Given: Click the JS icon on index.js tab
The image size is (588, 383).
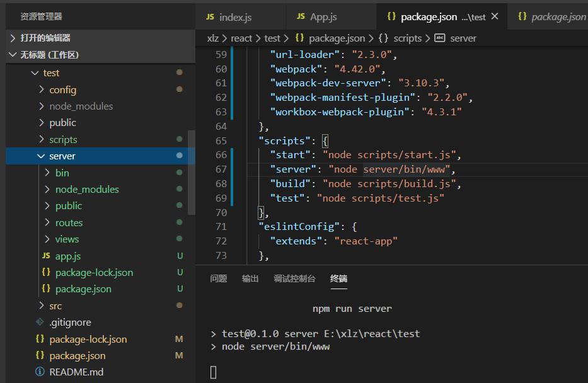Looking at the screenshot, I should pos(210,17).
